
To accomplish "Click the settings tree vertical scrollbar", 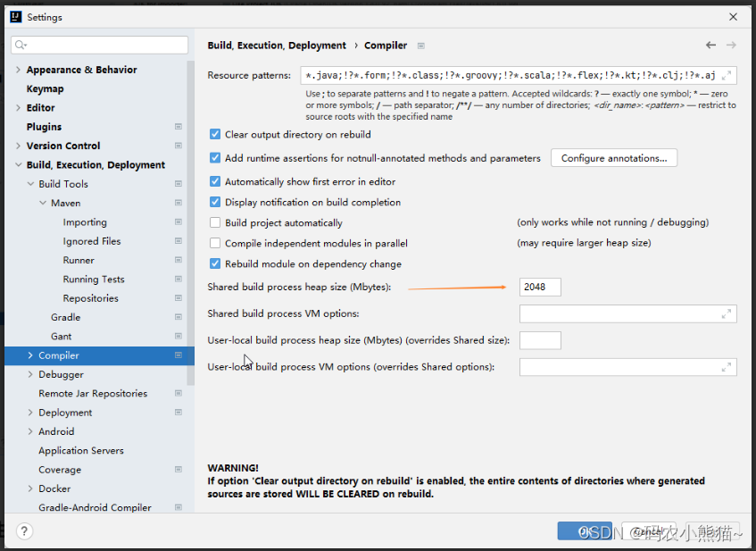I will pyautogui.click(x=191, y=222).
